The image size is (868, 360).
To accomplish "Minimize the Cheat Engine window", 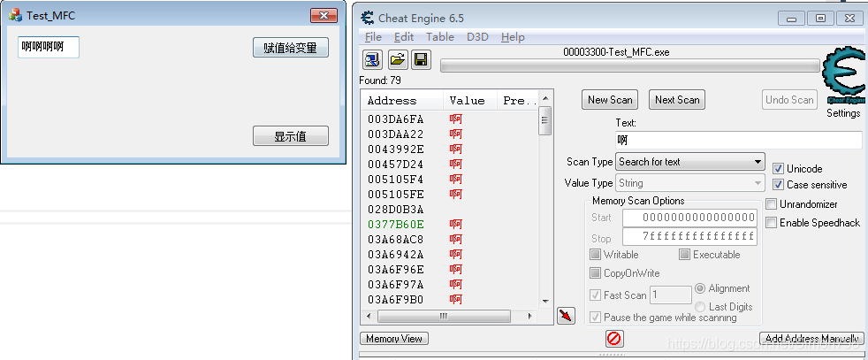I will pyautogui.click(x=792, y=19).
